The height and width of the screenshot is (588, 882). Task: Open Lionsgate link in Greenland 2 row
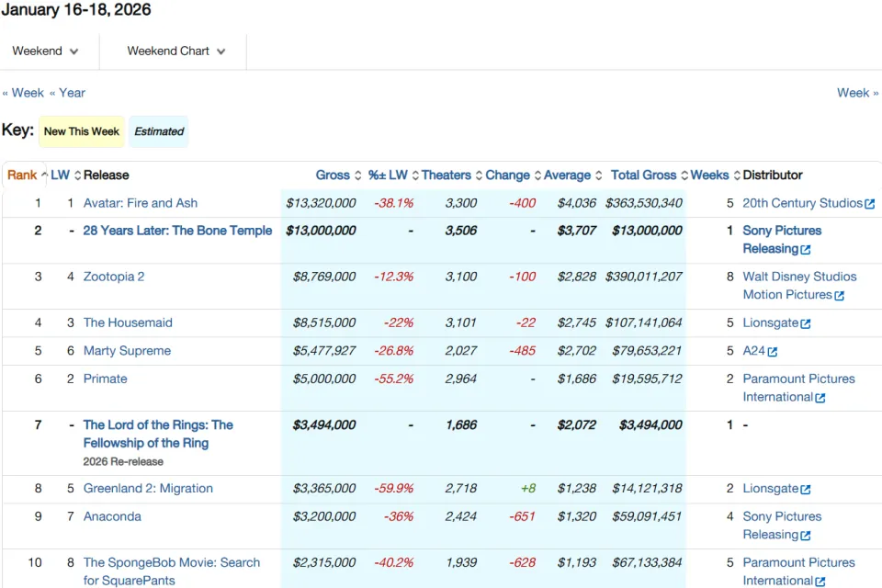coord(771,489)
